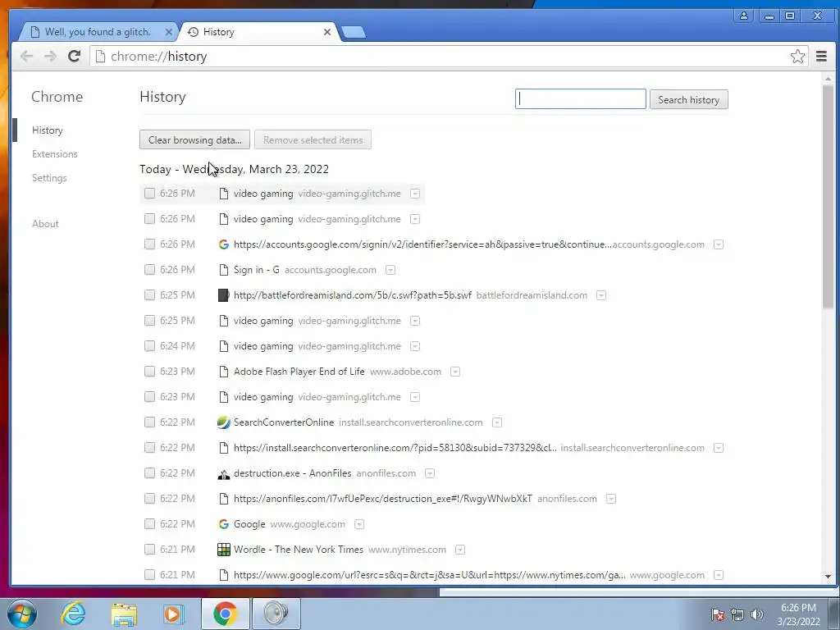The height and width of the screenshot is (630, 840).
Task: Open the dropdown for battlefordreamisland.com entry
Action: coord(601,295)
